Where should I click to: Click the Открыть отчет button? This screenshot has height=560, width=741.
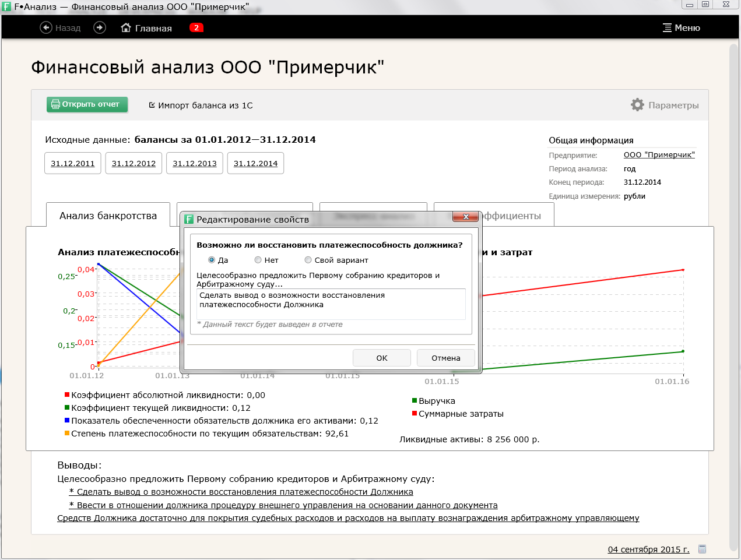tap(87, 104)
